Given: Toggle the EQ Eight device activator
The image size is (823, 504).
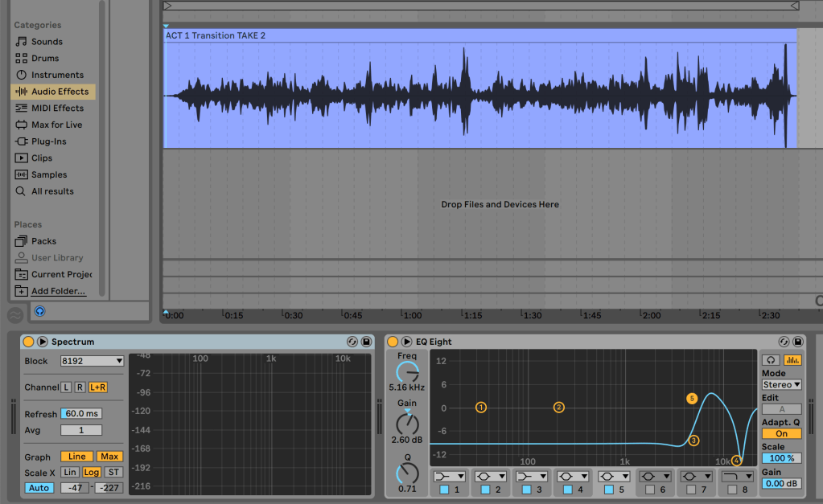Looking at the screenshot, I should (393, 342).
